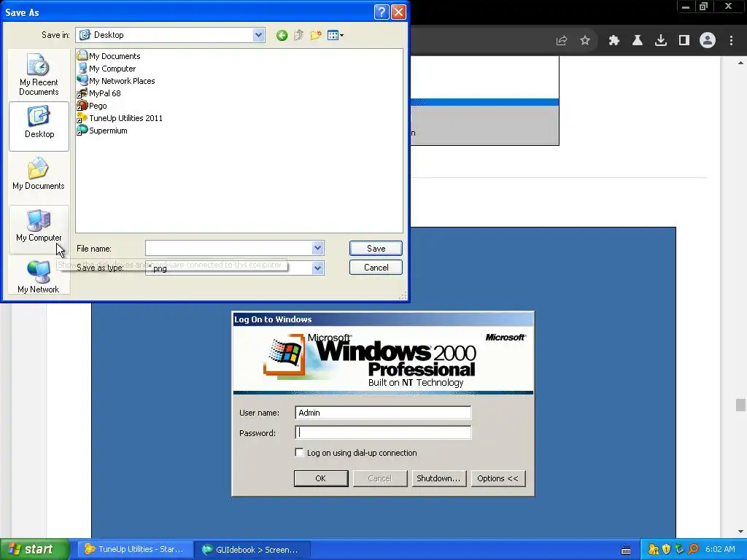Select My Computer in the file list
The height and width of the screenshot is (560, 747).
coord(107,69)
